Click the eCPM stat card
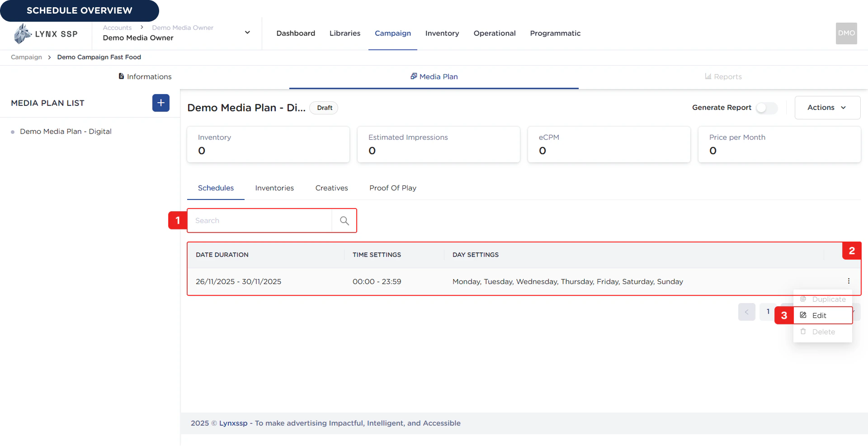868x446 pixels. tap(609, 144)
